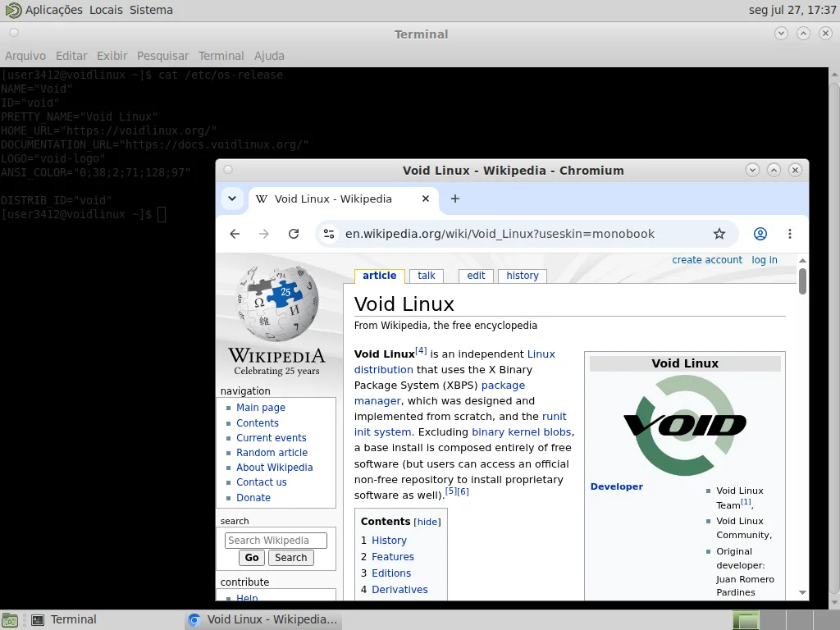
Task: Open the Locais menu
Action: (x=106, y=10)
